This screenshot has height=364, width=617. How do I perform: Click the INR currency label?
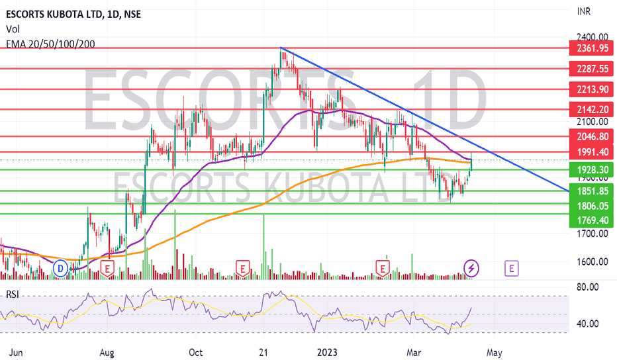coord(584,12)
